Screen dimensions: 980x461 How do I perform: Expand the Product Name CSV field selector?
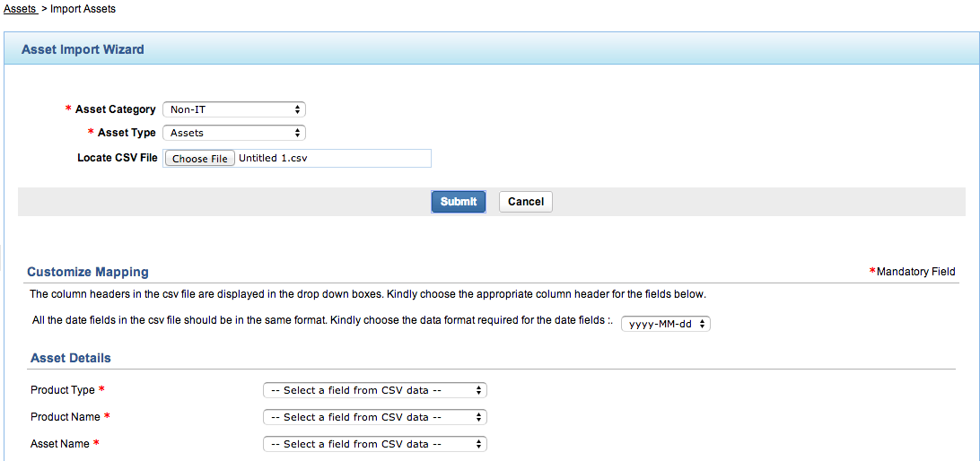374,417
